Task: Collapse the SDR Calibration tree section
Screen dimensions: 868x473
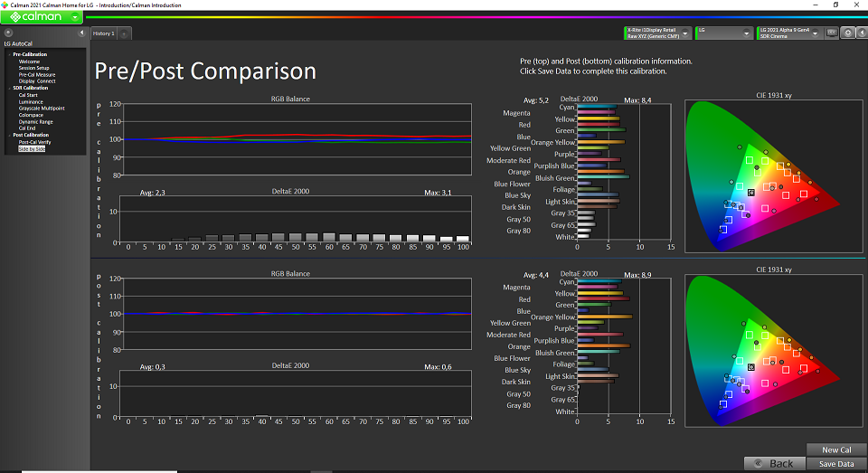Action: [x=9, y=88]
